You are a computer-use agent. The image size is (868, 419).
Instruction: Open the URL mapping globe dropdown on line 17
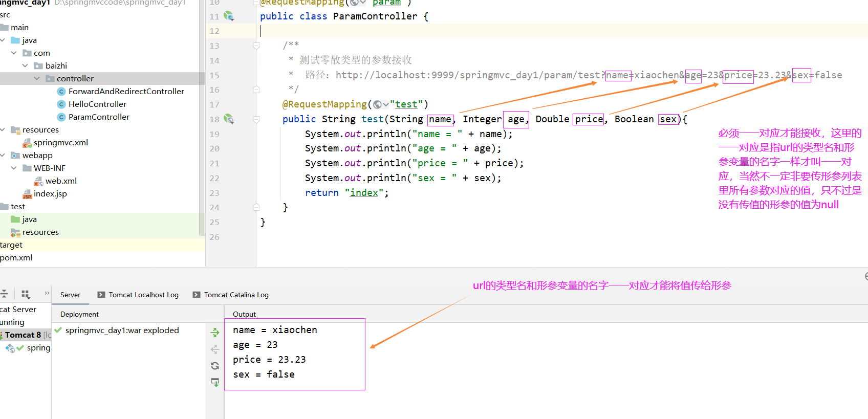tap(380, 104)
